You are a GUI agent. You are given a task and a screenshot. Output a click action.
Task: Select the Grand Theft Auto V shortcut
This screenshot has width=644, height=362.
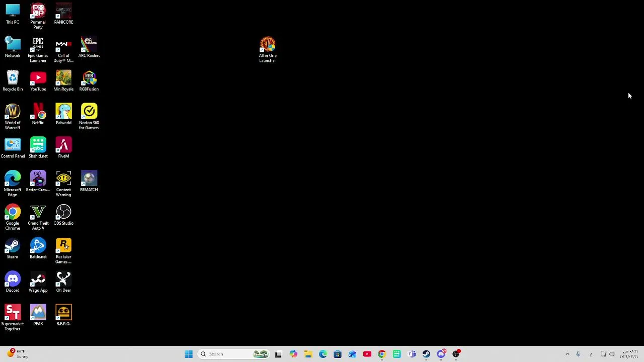pos(38,217)
